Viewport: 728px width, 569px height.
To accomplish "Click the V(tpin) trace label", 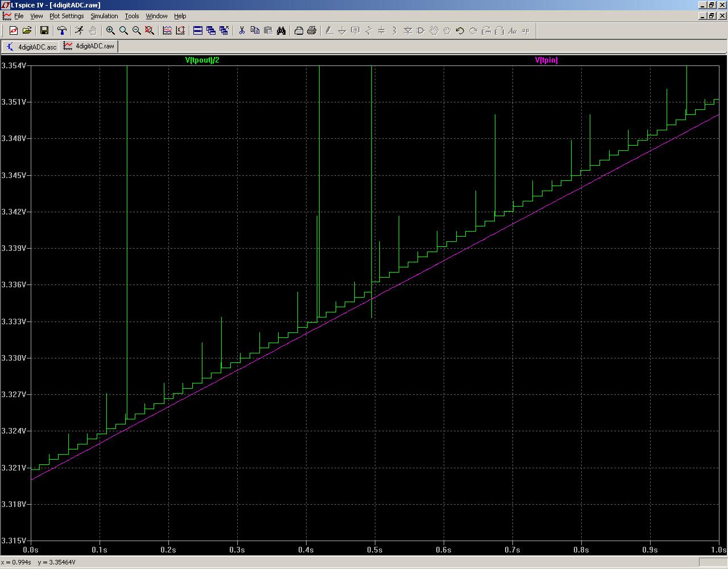I will [546, 60].
